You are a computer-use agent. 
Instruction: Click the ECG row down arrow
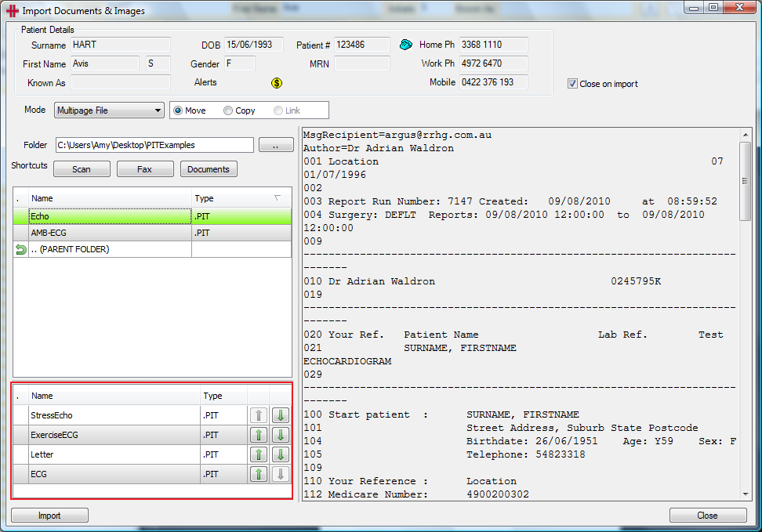[x=281, y=474]
